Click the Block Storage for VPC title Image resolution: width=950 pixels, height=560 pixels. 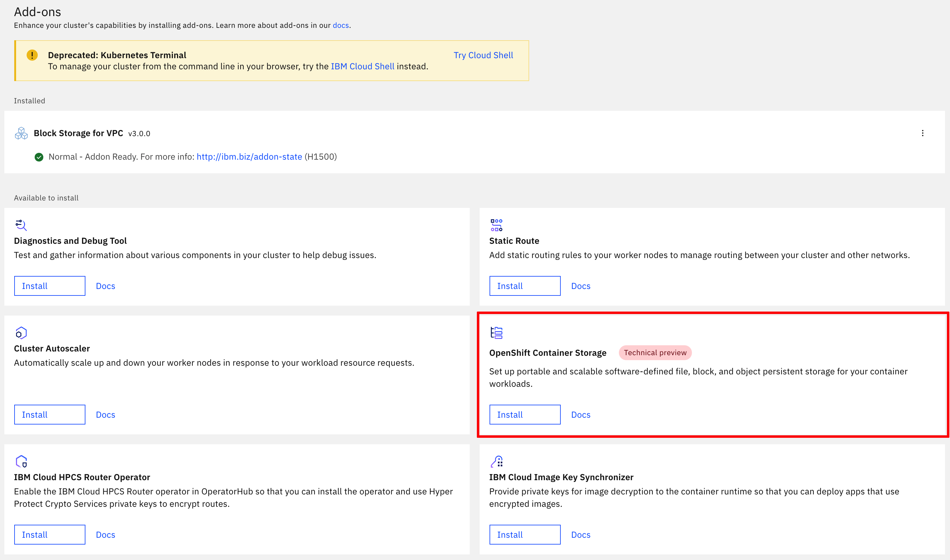(x=78, y=133)
